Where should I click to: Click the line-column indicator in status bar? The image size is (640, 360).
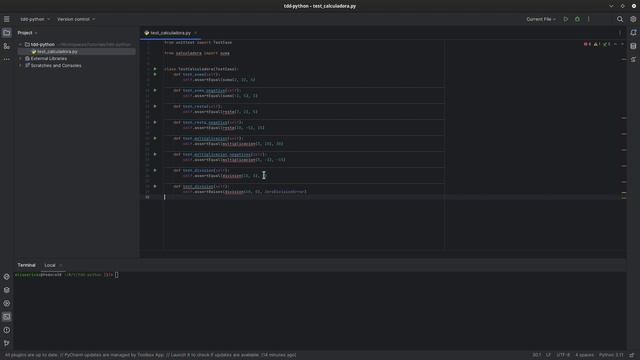point(537,355)
